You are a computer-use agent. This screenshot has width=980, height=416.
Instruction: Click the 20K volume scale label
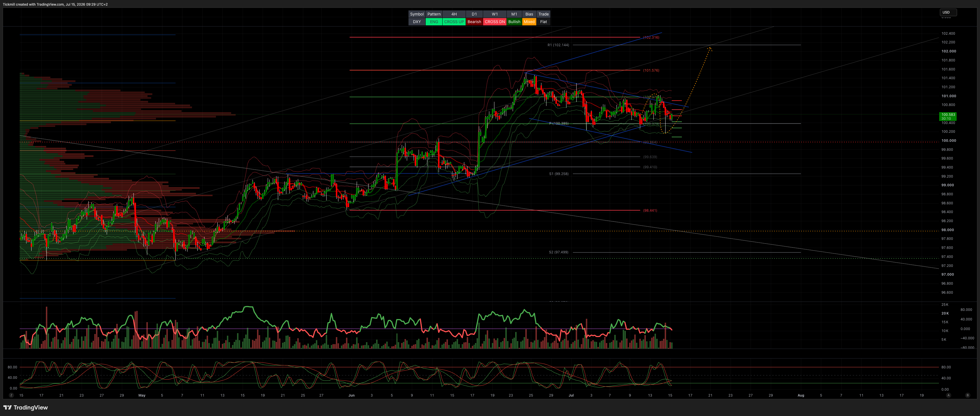coord(945,313)
